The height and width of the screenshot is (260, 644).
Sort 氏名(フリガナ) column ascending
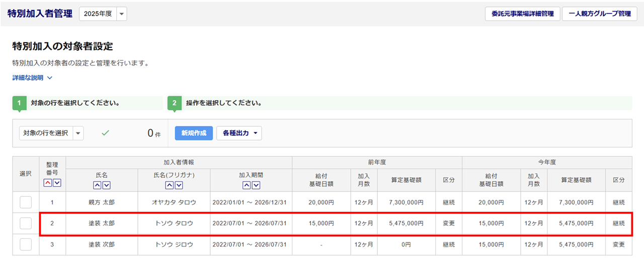pyautogui.click(x=170, y=185)
